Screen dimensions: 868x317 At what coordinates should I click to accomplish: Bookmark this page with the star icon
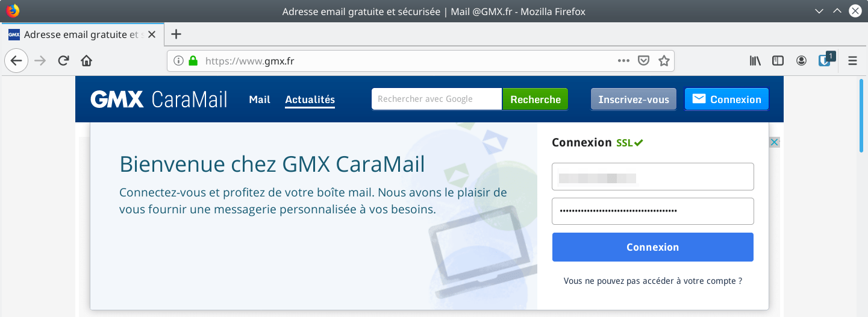pyautogui.click(x=664, y=60)
